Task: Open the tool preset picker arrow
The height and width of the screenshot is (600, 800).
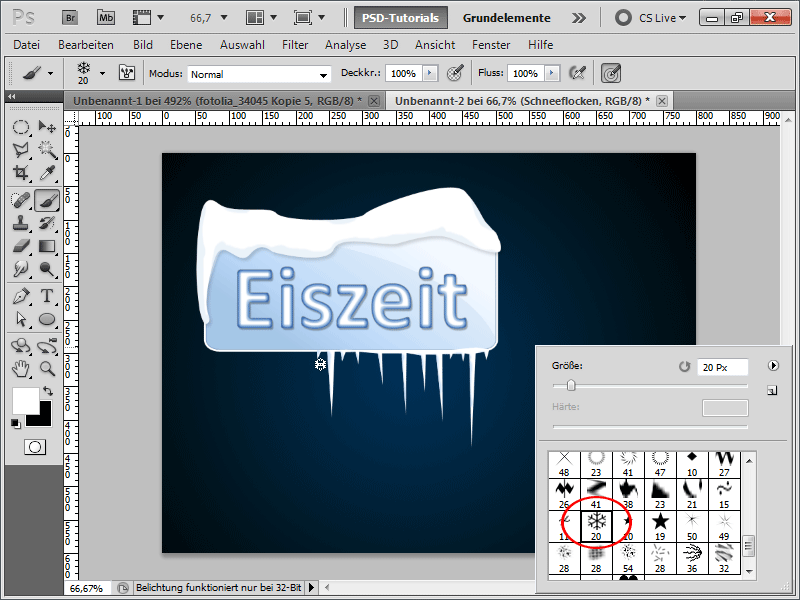Action: tap(50, 73)
